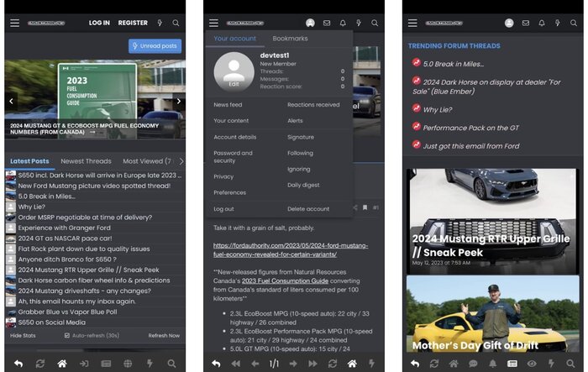Switch to the Bookmarks tab
Viewport: 588px width, 372px height.
point(290,39)
